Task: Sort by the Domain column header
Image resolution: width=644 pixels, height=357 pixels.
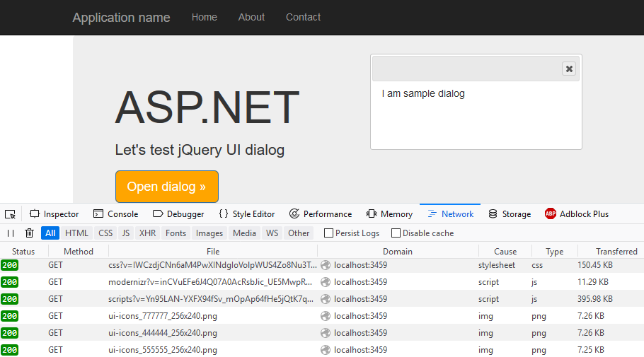Action: tap(398, 252)
